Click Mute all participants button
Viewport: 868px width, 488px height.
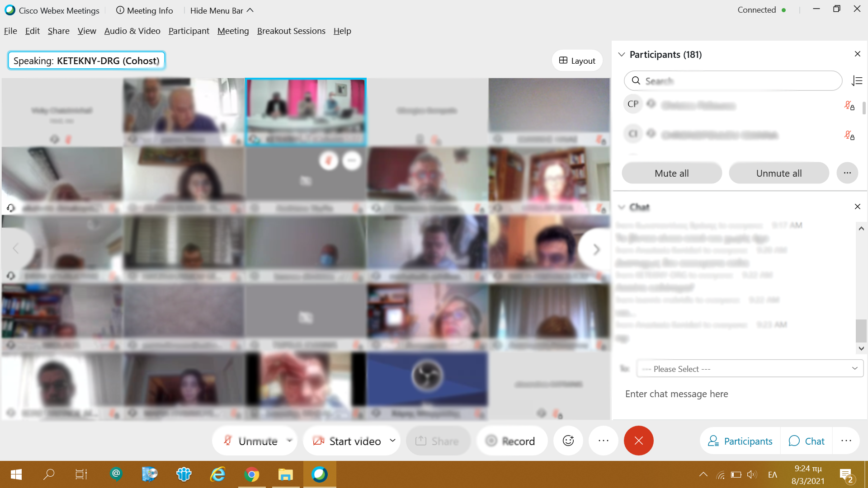pyautogui.click(x=671, y=173)
